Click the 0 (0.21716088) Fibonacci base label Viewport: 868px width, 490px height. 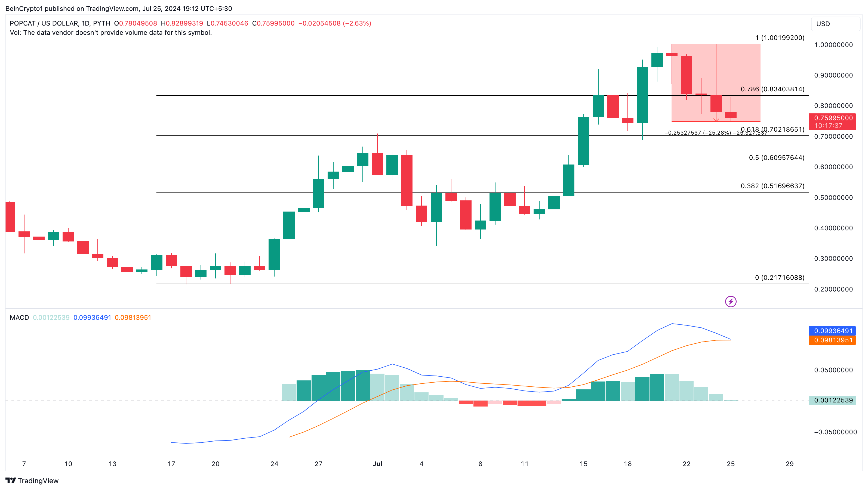[x=779, y=278]
